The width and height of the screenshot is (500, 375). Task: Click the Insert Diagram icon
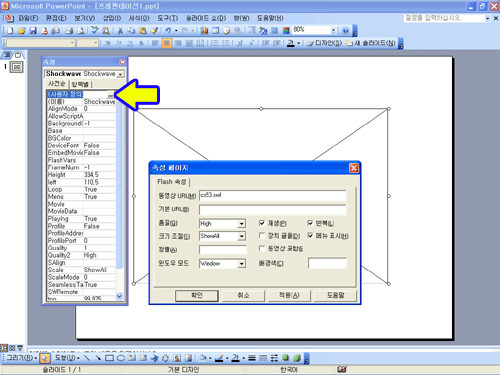click(x=165, y=358)
